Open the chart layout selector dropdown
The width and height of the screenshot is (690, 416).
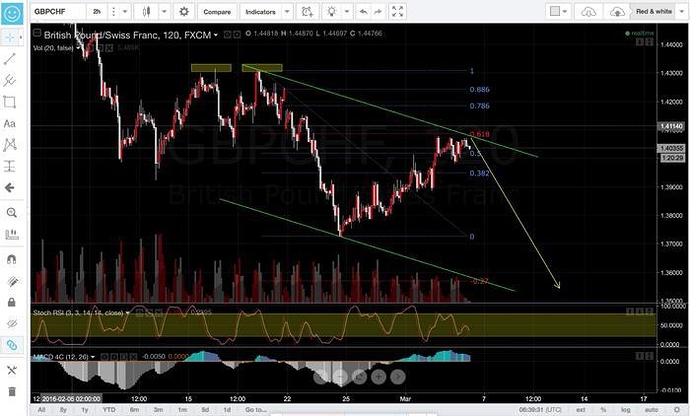[x=559, y=12]
